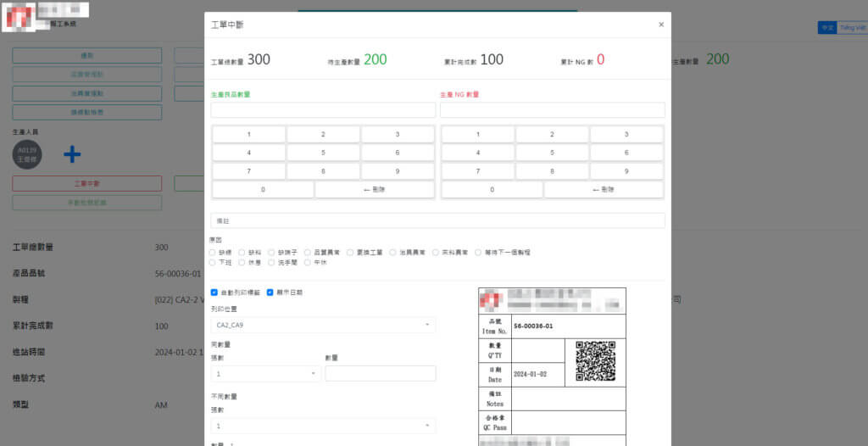Open the 不同數量 張數 dropdown

coord(323,426)
